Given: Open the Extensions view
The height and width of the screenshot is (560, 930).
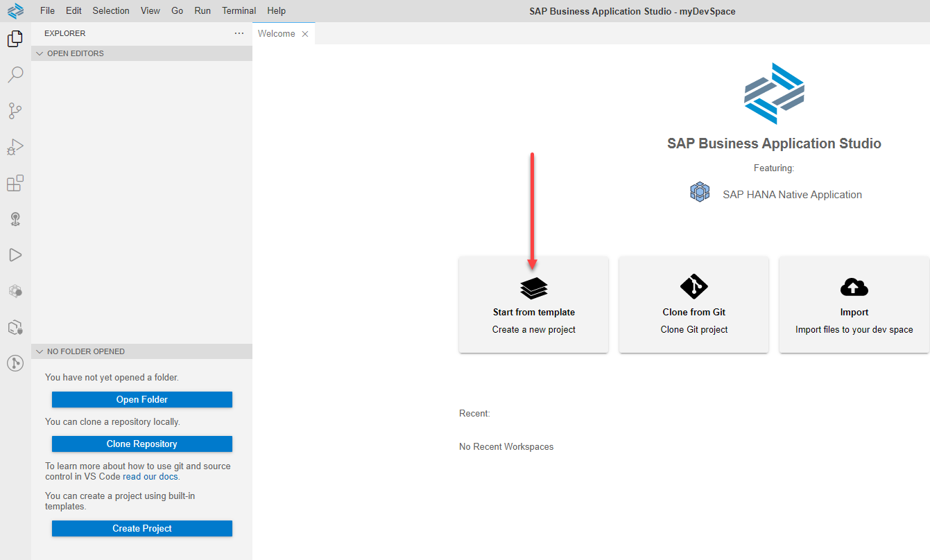Looking at the screenshot, I should click(x=15, y=183).
